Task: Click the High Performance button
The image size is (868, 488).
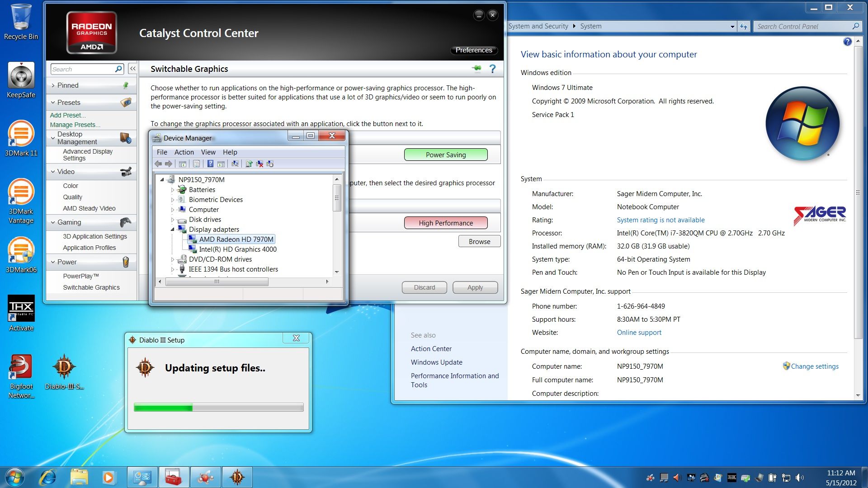Action: 446,223
